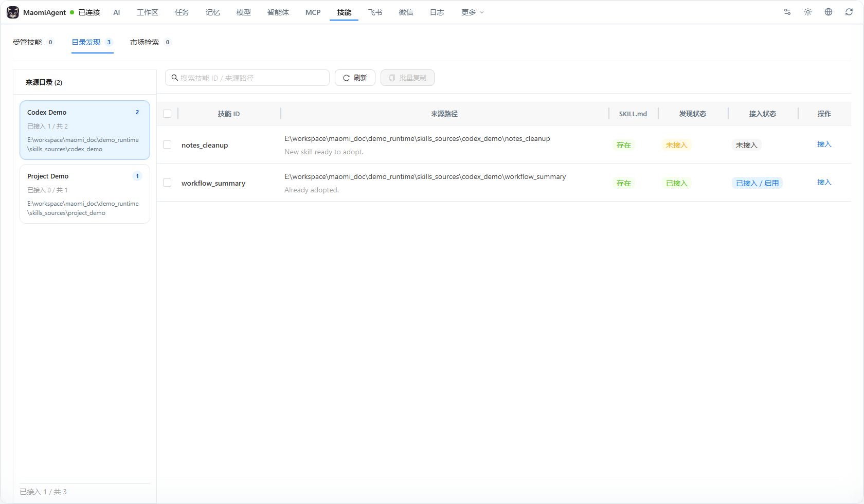Select the Project Demo source directory card
Screen dimensions: 864x504
(x=85, y=194)
